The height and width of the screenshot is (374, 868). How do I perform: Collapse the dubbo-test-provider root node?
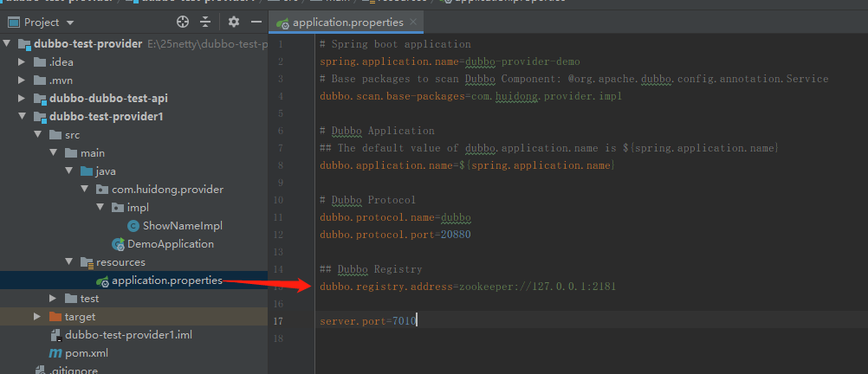pos(7,43)
